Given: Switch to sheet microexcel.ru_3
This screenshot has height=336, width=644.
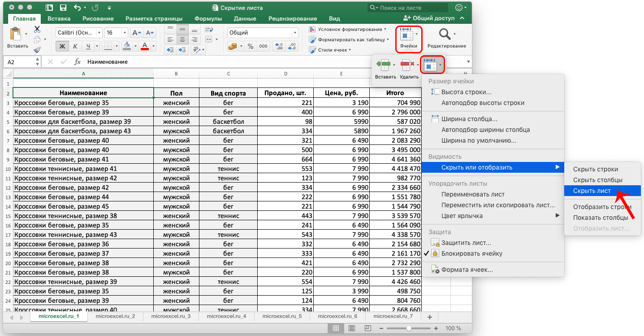Looking at the screenshot, I should pyautogui.click(x=171, y=316).
